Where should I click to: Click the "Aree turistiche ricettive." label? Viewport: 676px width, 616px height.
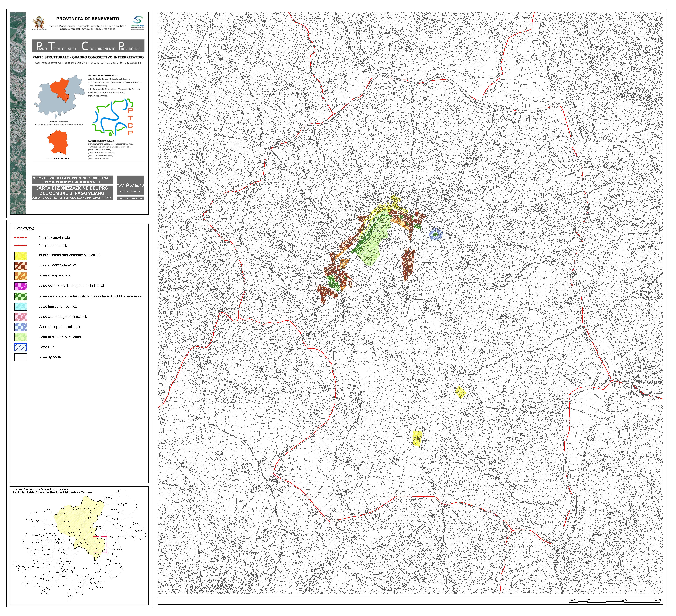(58, 307)
